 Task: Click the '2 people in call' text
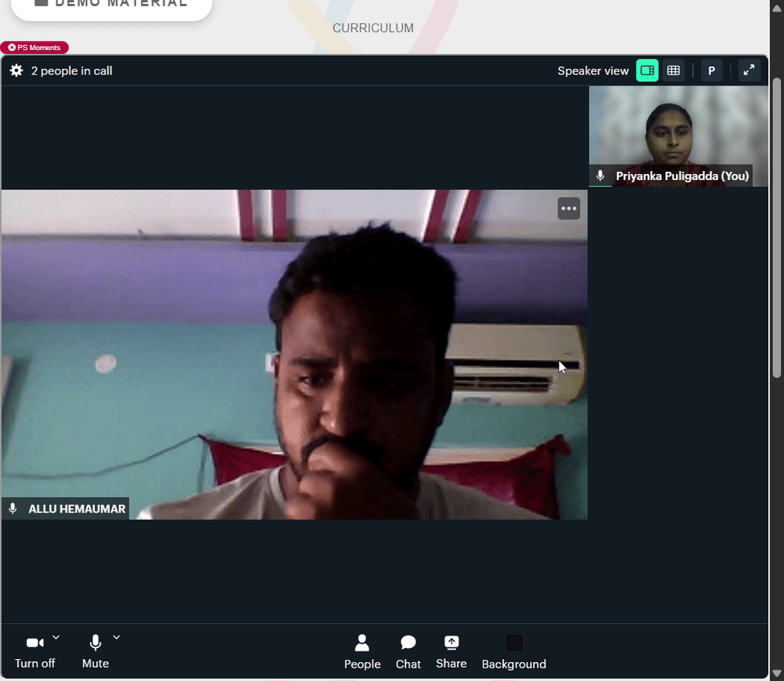tap(71, 71)
